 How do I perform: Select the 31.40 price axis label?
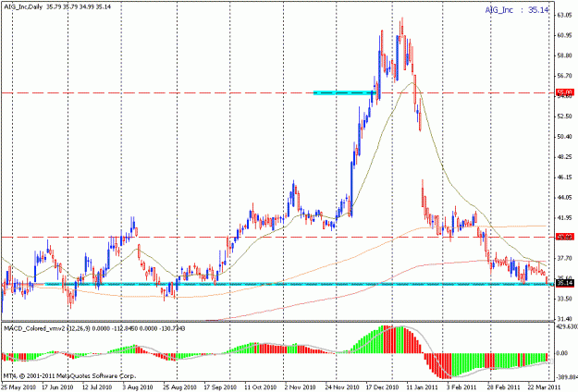pos(565,319)
